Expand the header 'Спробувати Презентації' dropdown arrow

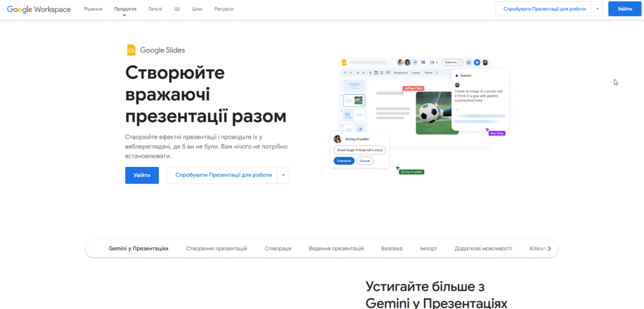(597, 9)
